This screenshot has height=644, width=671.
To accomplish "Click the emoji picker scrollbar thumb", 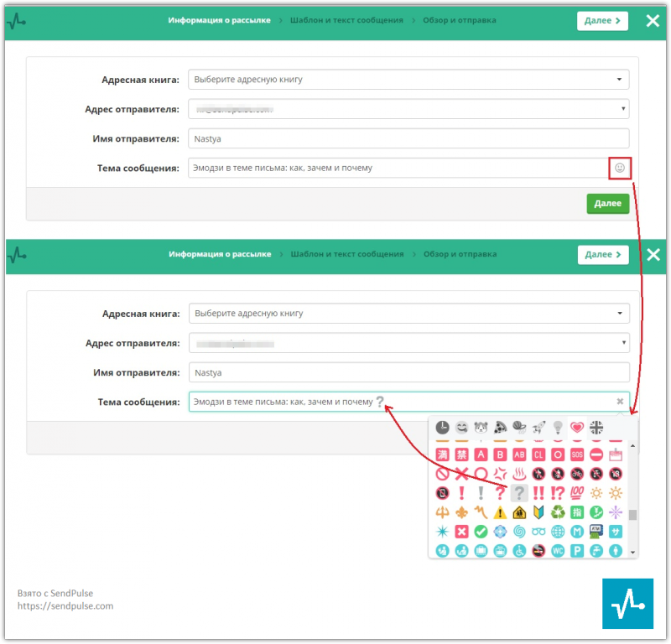I will point(633,515).
